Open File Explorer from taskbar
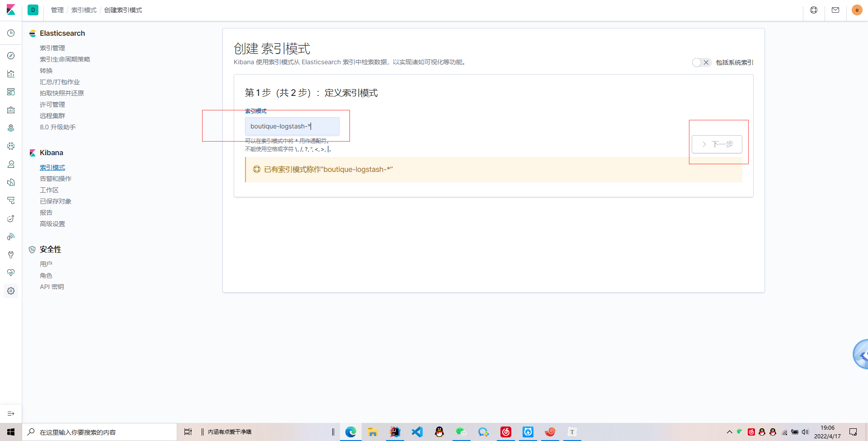This screenshot has height=441, width=868. coord(373,432)
